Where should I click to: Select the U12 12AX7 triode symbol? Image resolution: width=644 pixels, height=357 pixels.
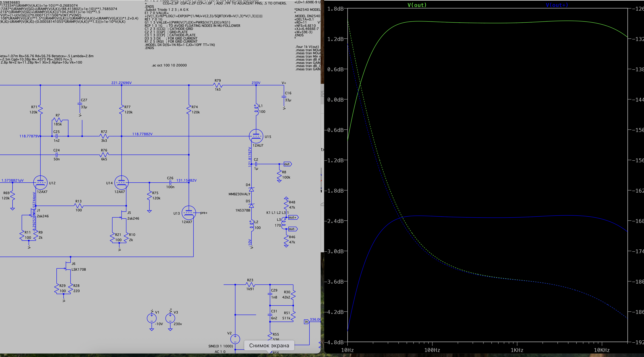pyautogui.click(x=40, y=183)
